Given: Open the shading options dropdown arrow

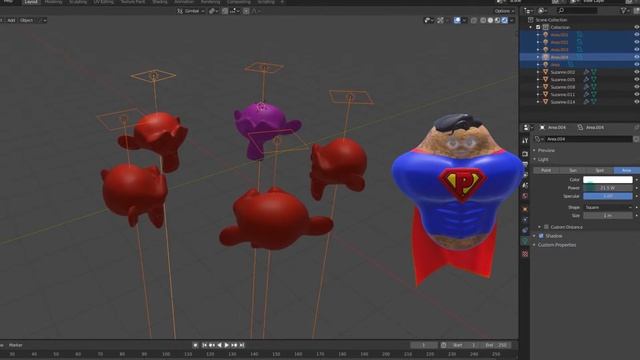Looking at the screenshot, I should pyautogui.click(x=512, y=20).
